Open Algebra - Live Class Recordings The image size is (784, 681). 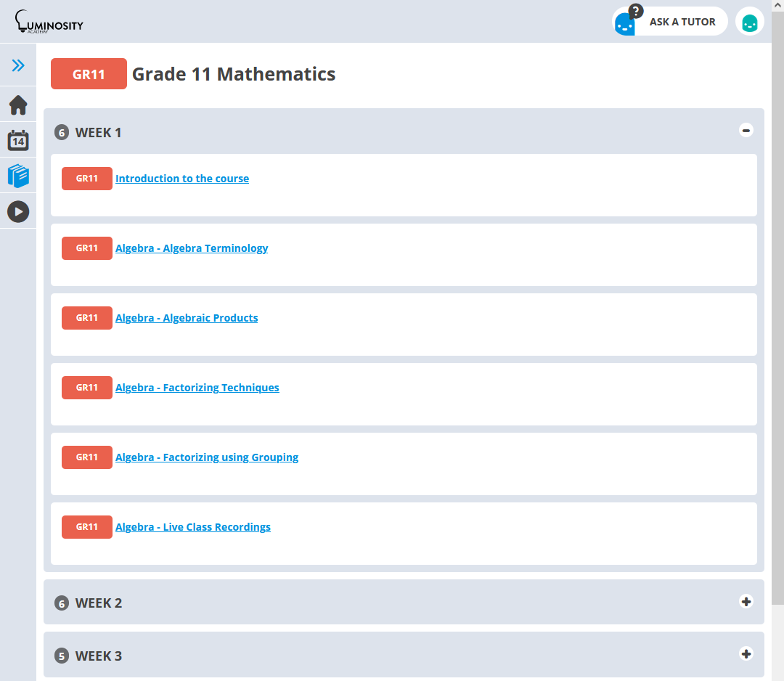pyautogui.click(x=192, y=527)
